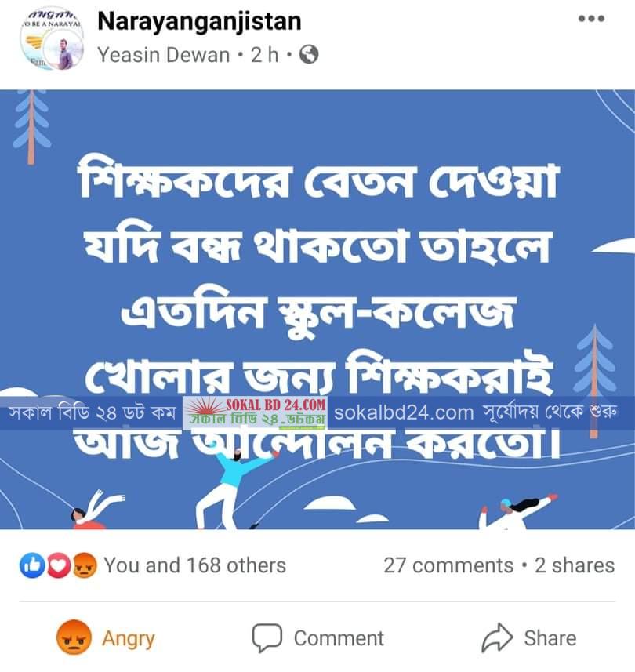The width and height of the screenshot is (635, 672).
Task: Open the 27 comments list
Action: click(x=448, y=565)
